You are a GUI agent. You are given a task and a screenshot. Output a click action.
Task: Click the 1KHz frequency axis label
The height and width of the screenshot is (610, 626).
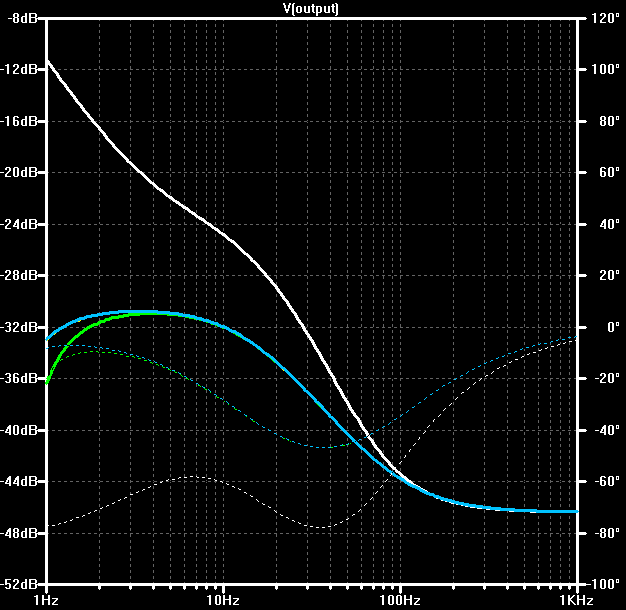576,600
